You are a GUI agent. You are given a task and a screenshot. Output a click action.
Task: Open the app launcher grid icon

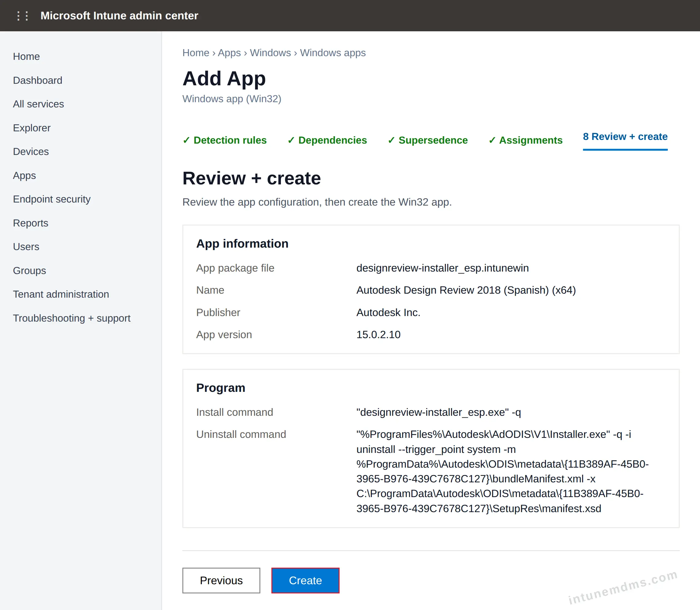tap(22, 16)
